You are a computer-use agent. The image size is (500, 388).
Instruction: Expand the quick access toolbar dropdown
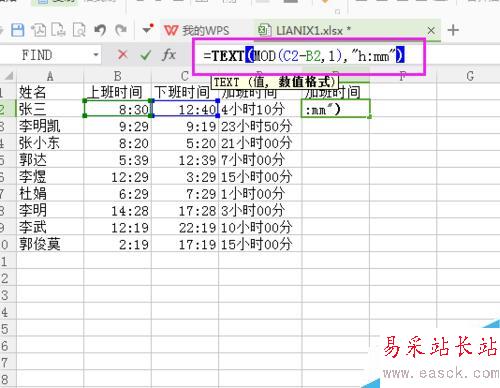[x=148, y=30]
